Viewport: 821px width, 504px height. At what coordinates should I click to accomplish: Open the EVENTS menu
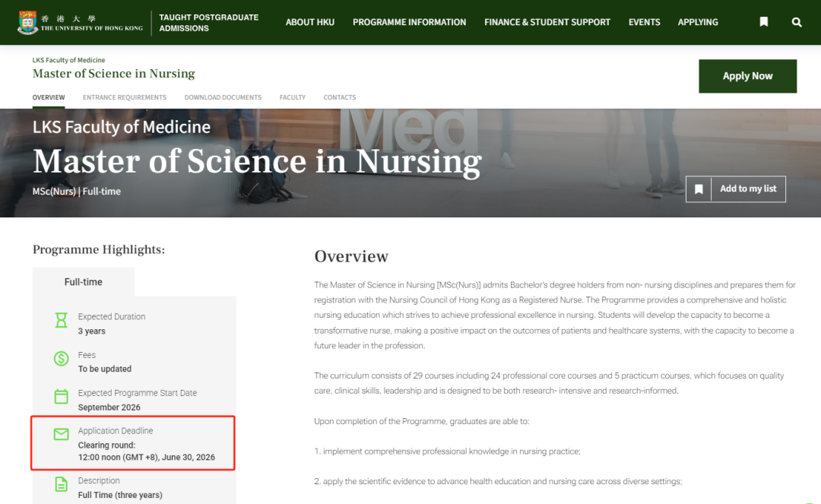644,22
